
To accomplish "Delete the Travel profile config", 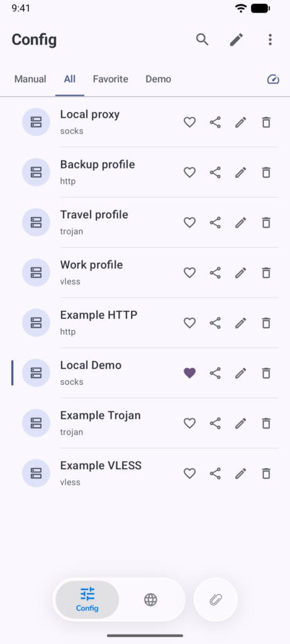I will [266, 222].
